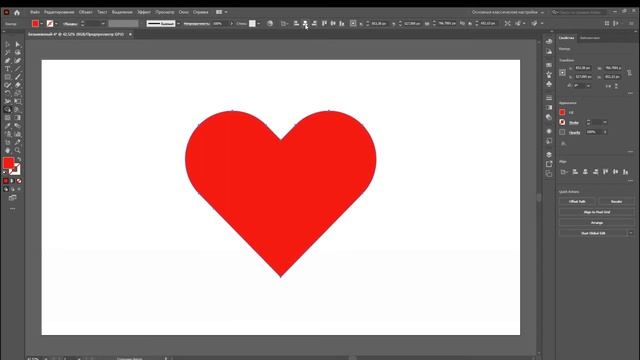Click vertical align top in control bar
Screen dimensions: 640x360
324,24
